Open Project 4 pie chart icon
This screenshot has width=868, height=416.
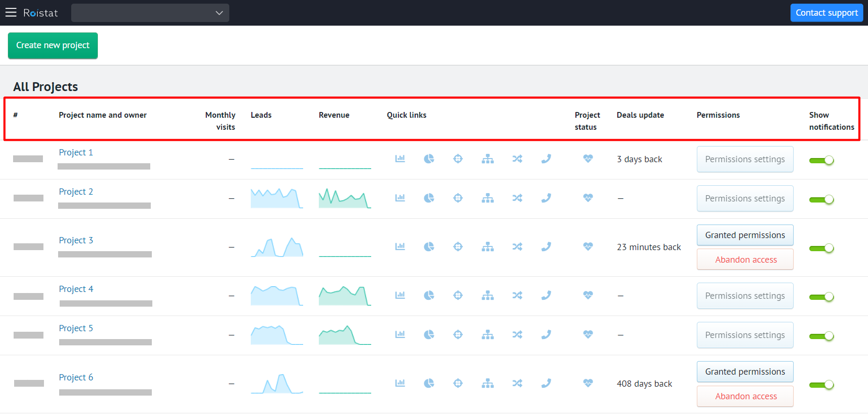click(429, 295)
